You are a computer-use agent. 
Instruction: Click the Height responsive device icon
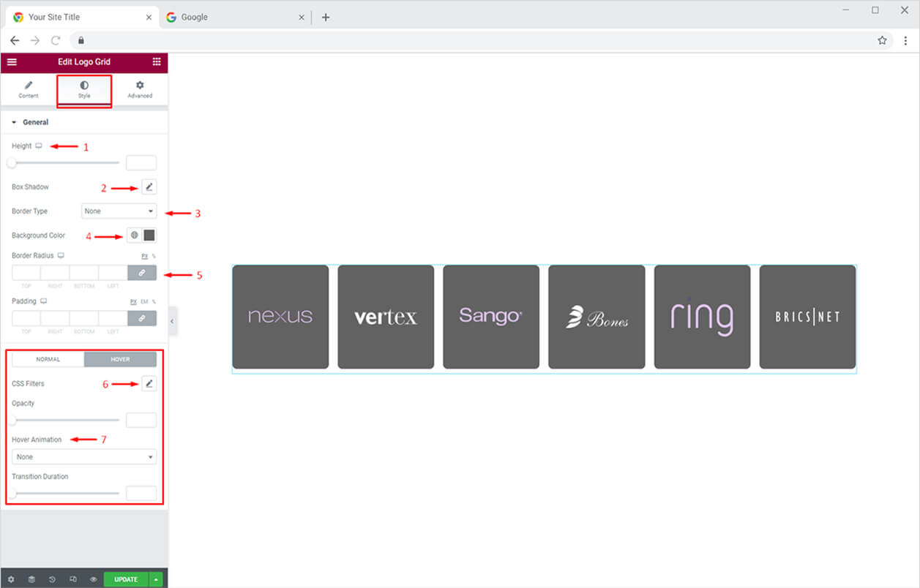click(x=39, y=146)
